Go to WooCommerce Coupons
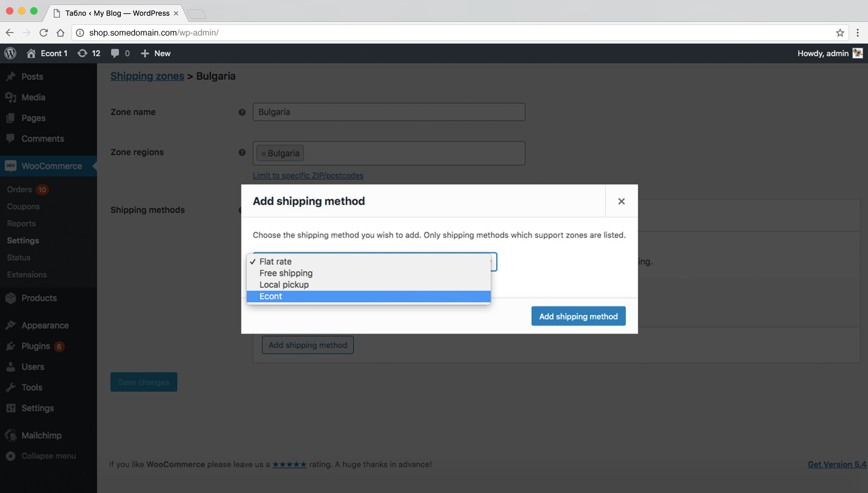Image resolution: width=868 pixels, height=493 pixels. click(23, 206)
